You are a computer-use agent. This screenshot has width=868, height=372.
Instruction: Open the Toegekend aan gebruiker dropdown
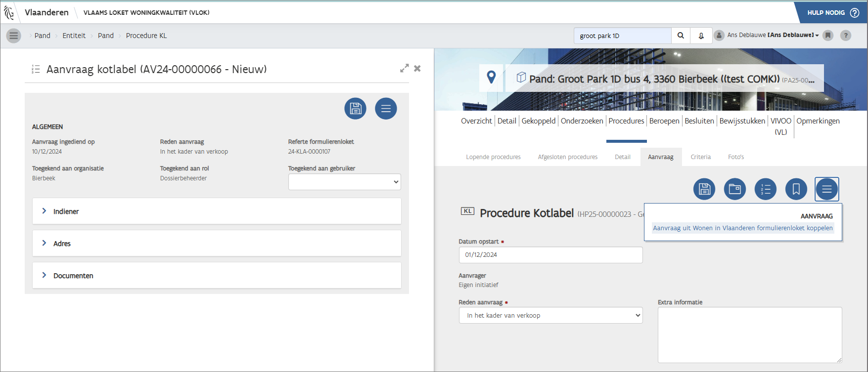pos(344,182)
